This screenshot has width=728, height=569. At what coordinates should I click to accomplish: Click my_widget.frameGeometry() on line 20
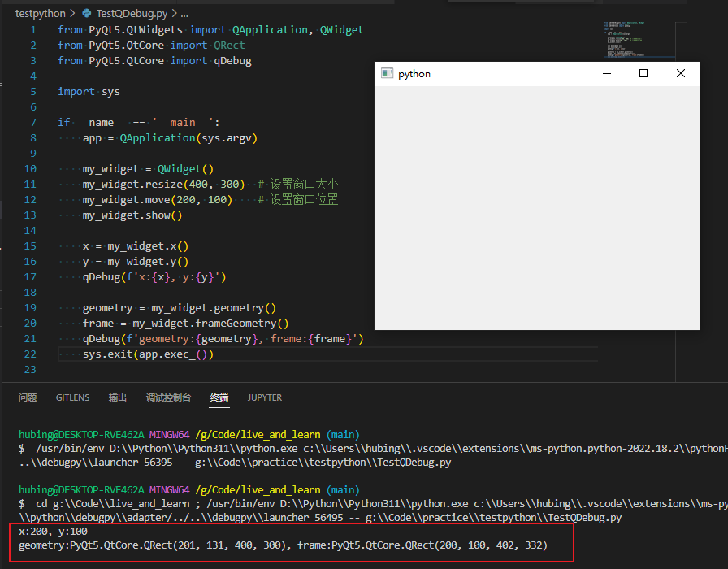pyautogui.click(x=210, y=324)
